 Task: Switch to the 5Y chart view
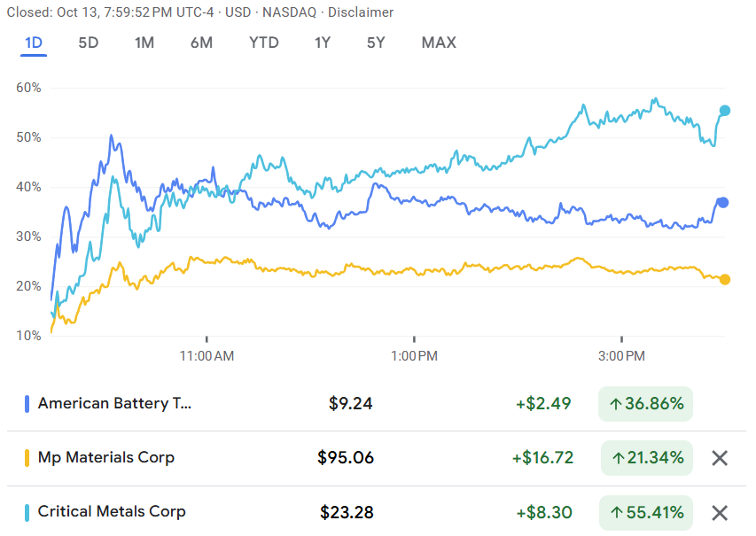377,43
